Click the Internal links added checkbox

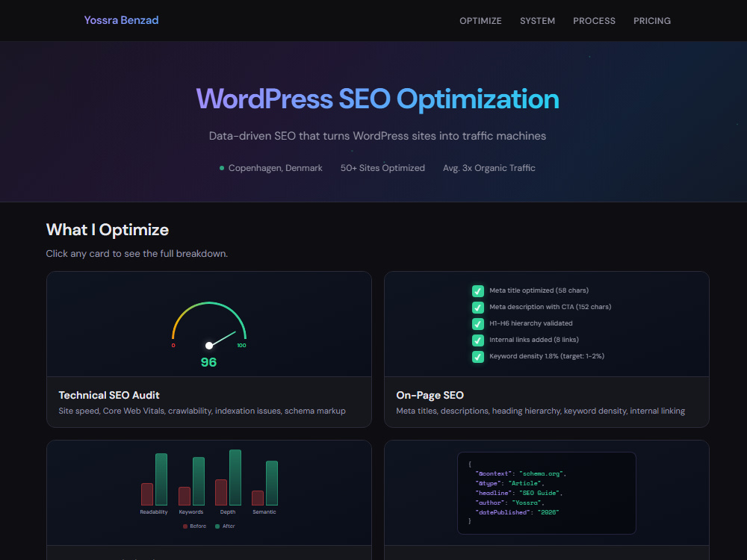[478, 340]
